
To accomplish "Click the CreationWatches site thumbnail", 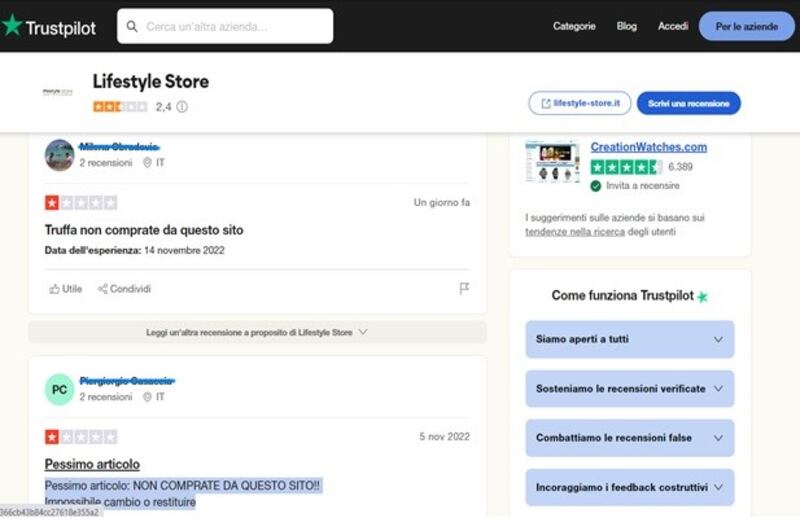I will (x=553, y=162).
